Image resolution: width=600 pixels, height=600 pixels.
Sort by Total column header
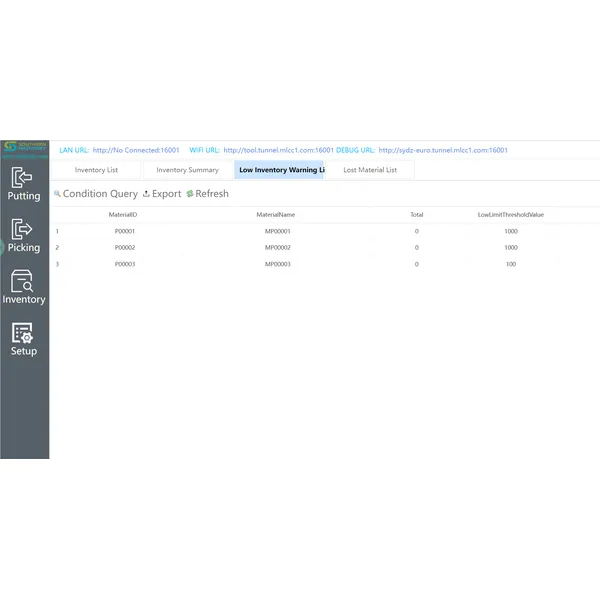click(x=417, y=215)
